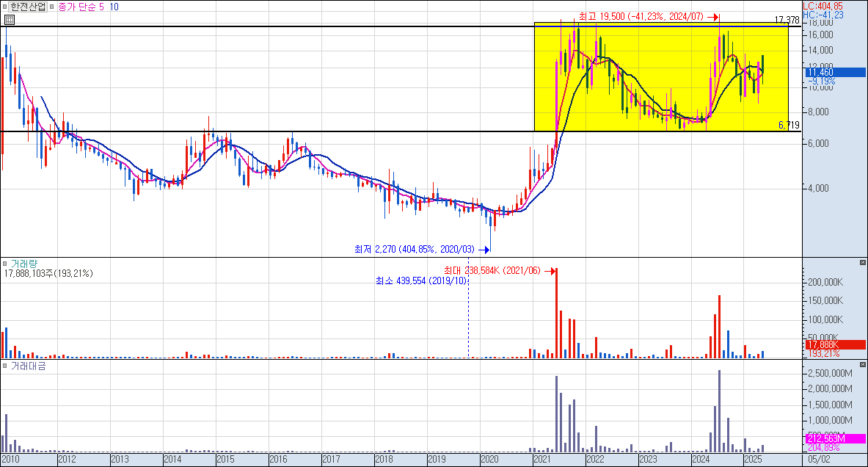The width and height of the screenshot is (868, 467).
Task: Click the 2024 year label on time axis
Action: click(701, 459)
